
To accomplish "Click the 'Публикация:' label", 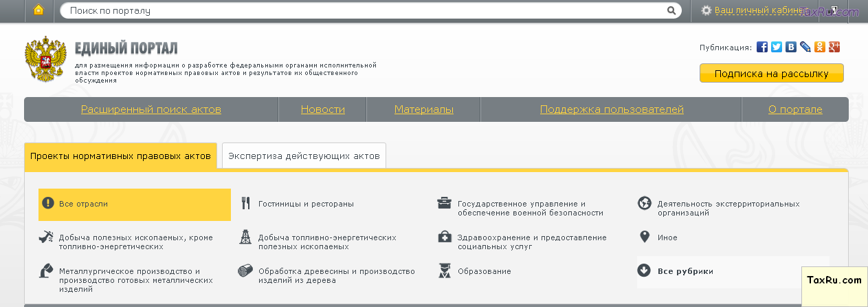I will point(725,47).
